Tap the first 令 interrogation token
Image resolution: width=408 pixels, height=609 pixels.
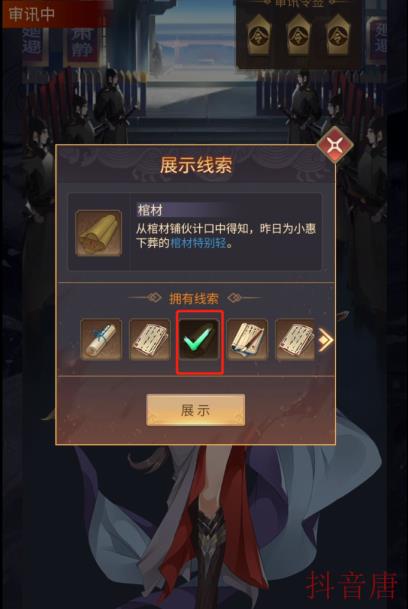click(x=258, y=35)
